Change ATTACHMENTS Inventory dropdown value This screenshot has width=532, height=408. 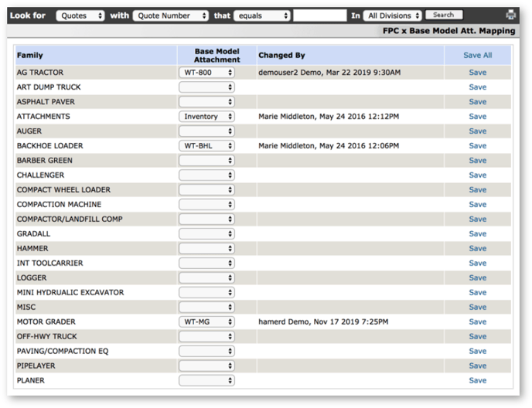point(206,117)
